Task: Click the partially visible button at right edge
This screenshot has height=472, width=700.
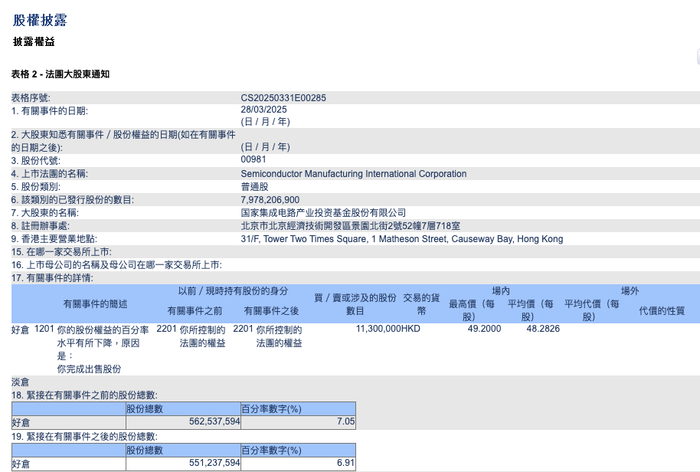Action: (698, 57)
